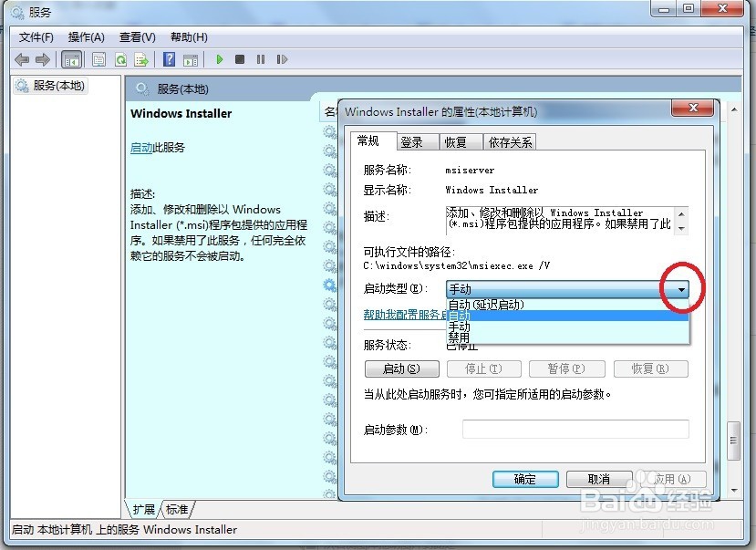The image size is (756, 550).
Task: Start the service with green play icon
Action: pyautogui.click(x=220, y=59)
